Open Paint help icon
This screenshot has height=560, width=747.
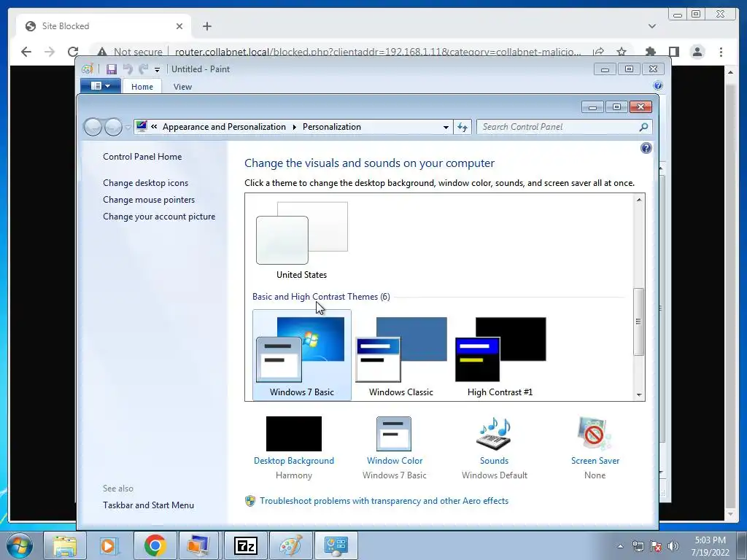[658, 86]
